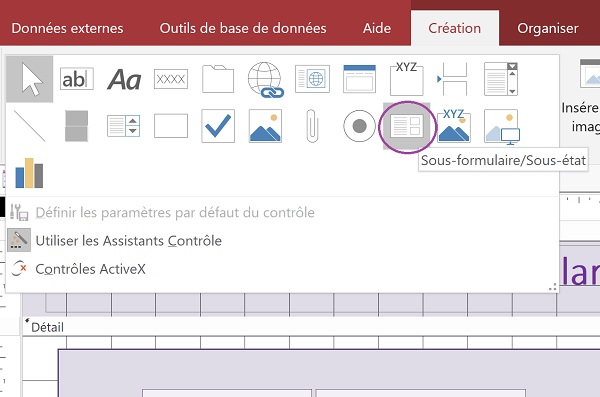
Task: Select the Combo Box control icon
Action: (501, 79)
